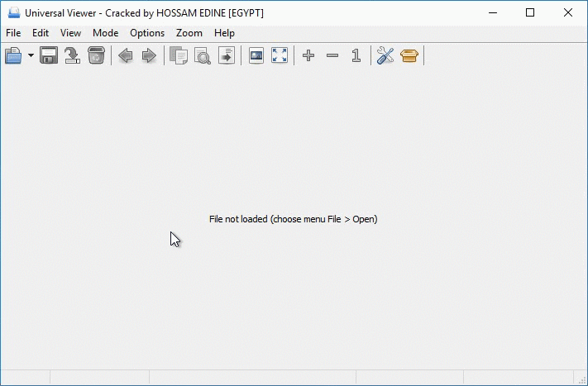
Task: Open the Zoom menu
Action: [189, 33]
